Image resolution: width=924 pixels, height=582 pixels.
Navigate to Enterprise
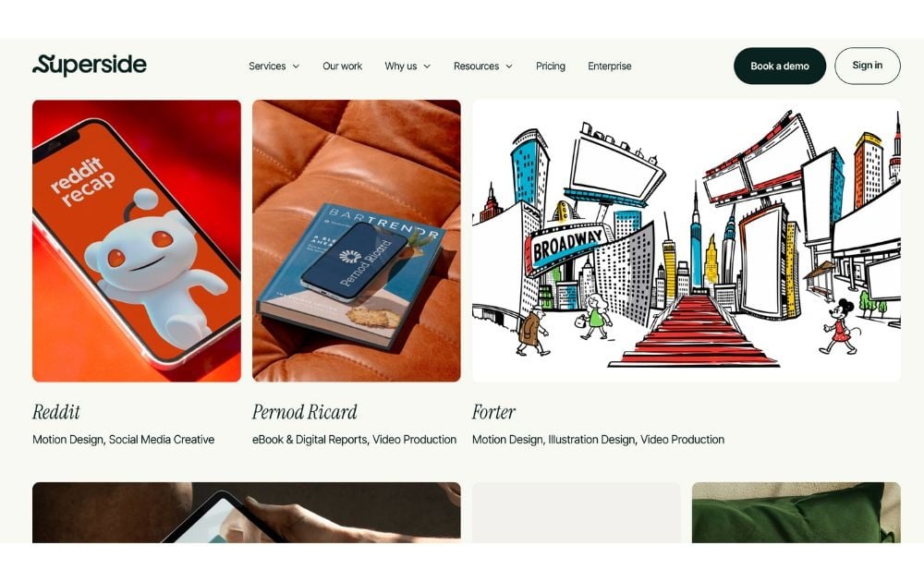(609, 66)
